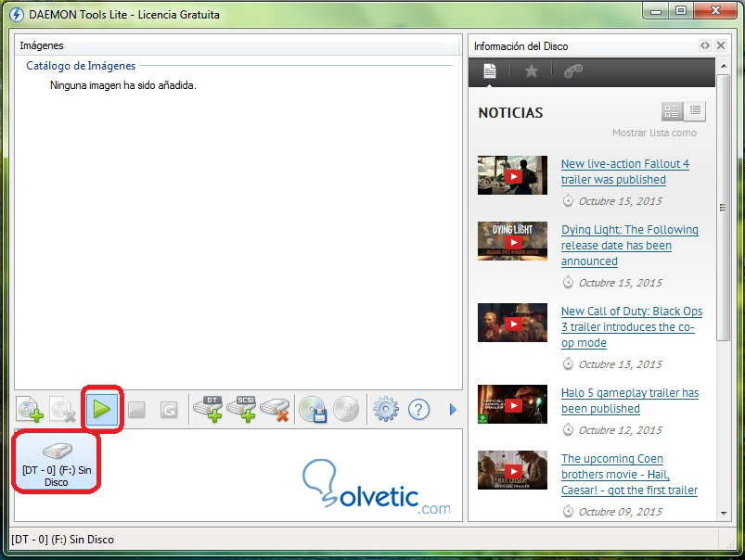The width and height of the screenshot is (745, 560).
Task: Click the Remove virtual drive icon
Action: pos(276,409)
